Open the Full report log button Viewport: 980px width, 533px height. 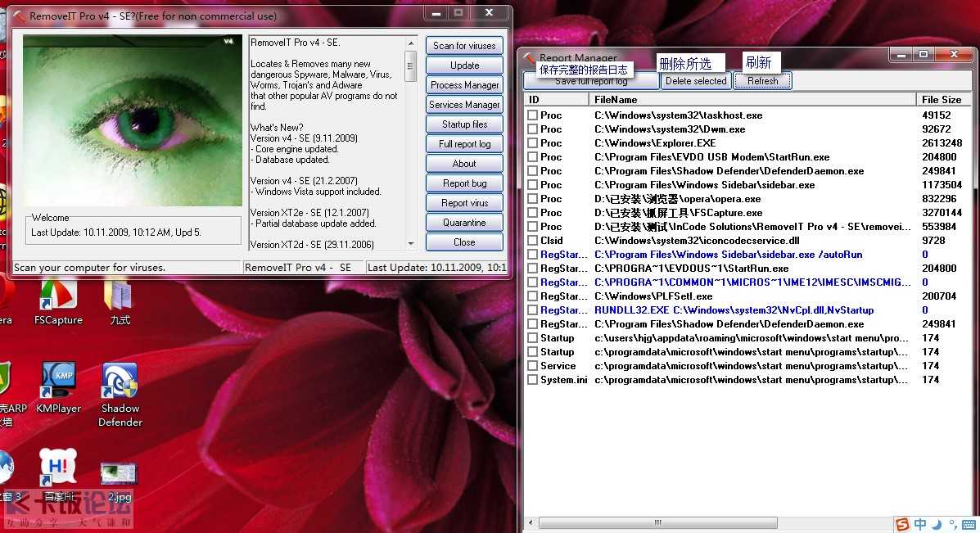(x=464, y=144)
